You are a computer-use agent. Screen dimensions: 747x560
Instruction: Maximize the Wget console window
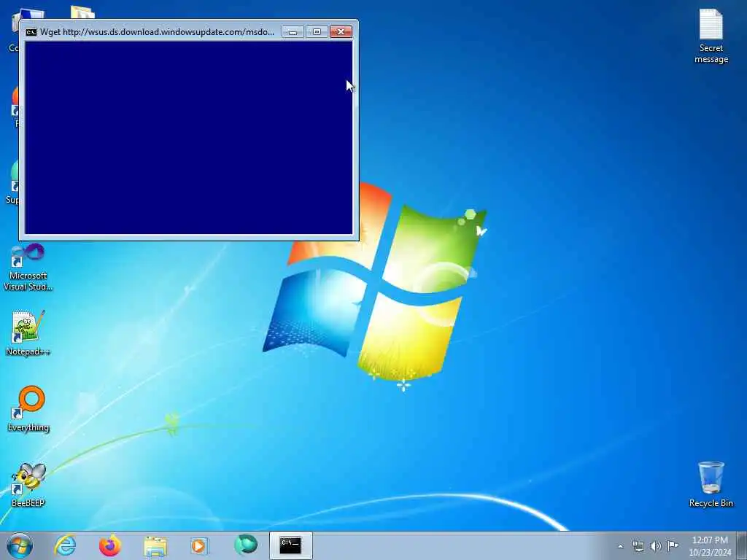[317, 32]
